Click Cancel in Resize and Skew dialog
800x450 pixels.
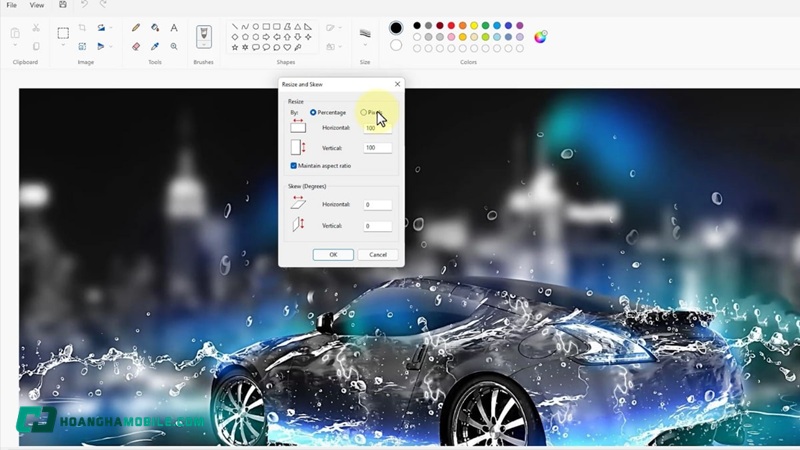click(378, 255)
